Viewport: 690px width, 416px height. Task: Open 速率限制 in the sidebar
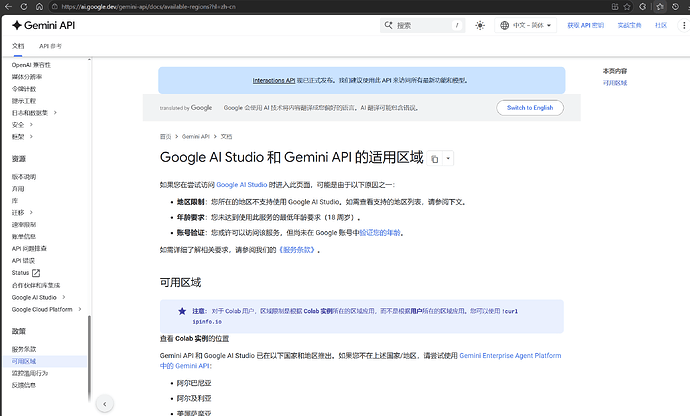[24, 225]
